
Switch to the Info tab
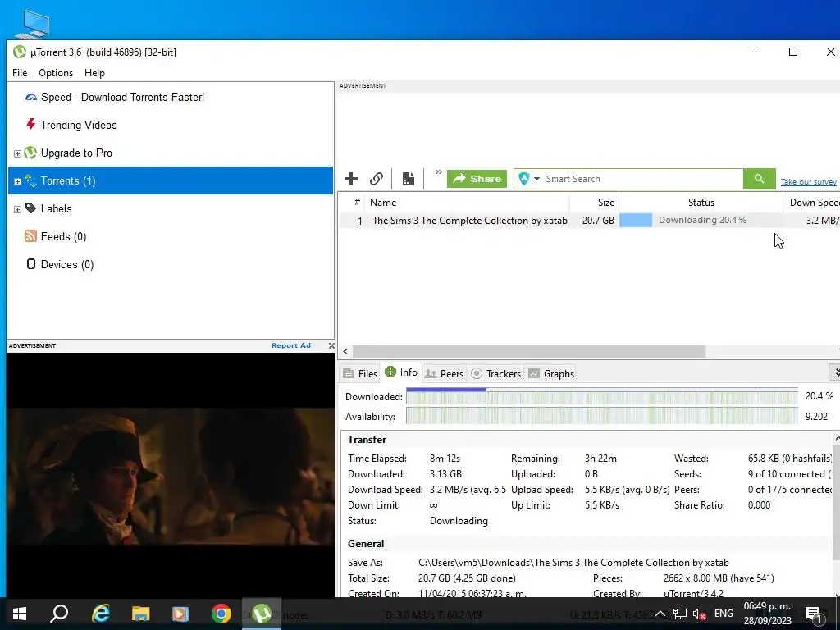[x=401, y=372]
